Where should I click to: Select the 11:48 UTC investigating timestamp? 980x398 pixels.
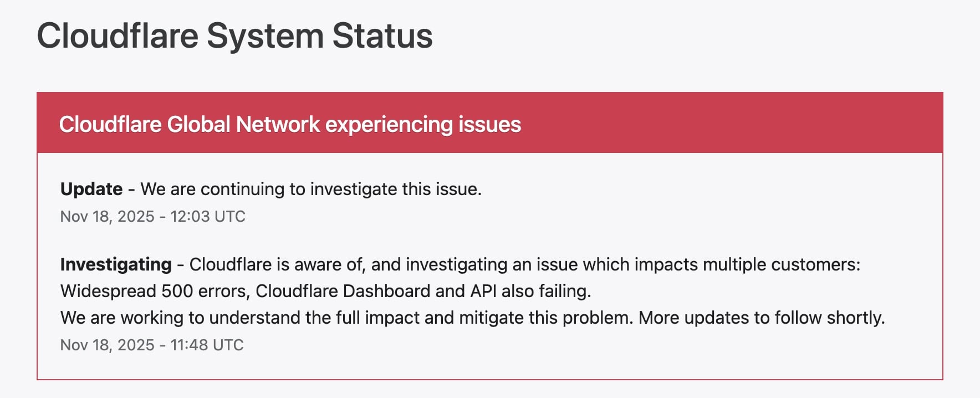[x=207, y=345]
